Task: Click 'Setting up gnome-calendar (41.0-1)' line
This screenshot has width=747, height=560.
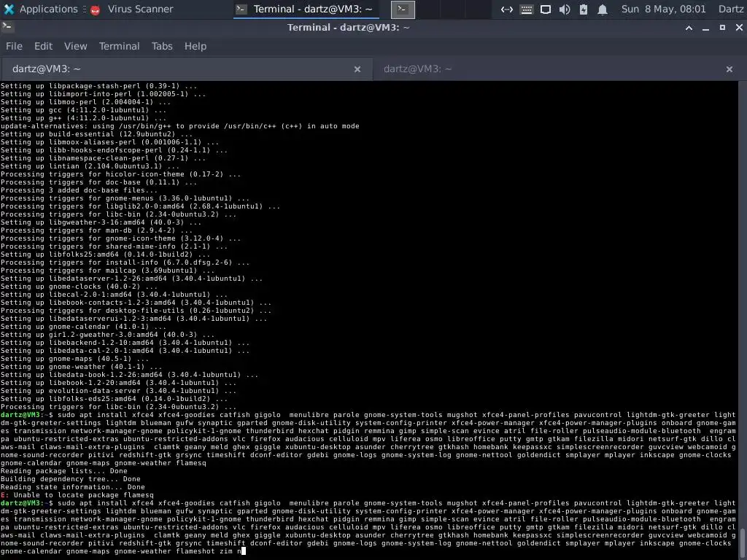Action: coord(83,326)
